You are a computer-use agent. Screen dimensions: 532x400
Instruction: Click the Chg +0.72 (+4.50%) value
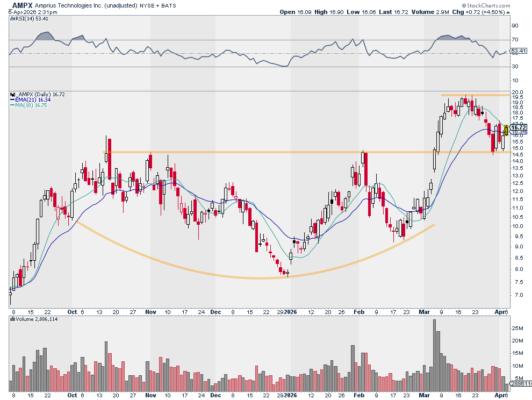tap(478, 12)
